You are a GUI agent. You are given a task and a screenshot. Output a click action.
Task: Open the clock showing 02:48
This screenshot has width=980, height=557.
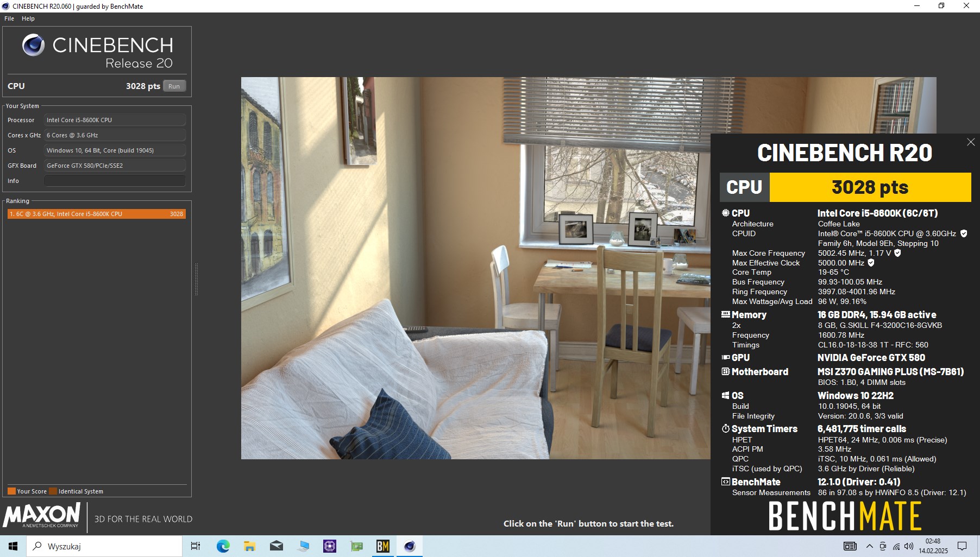(x=933, y=546)
